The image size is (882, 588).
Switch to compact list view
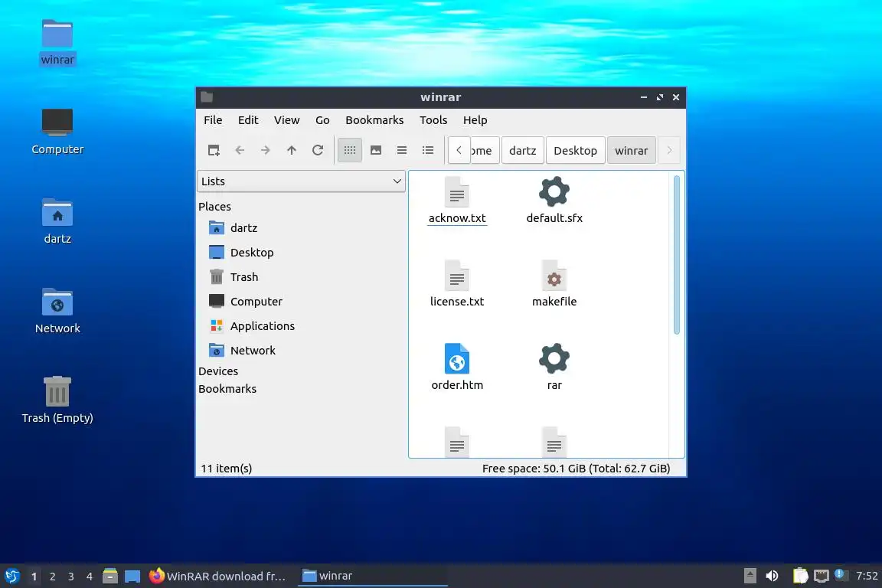(x=402, y=150)
